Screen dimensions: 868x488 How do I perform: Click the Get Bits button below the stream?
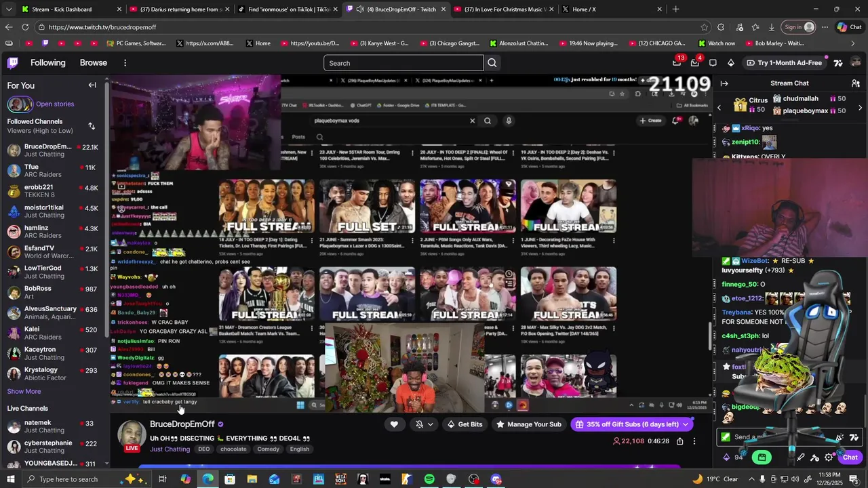tap(465, 424)
